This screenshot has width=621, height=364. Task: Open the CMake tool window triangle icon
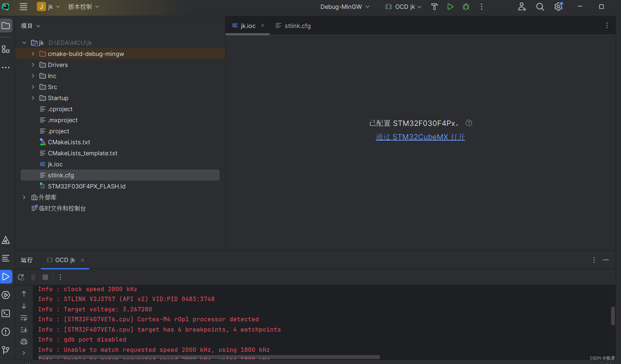point(6,240)
